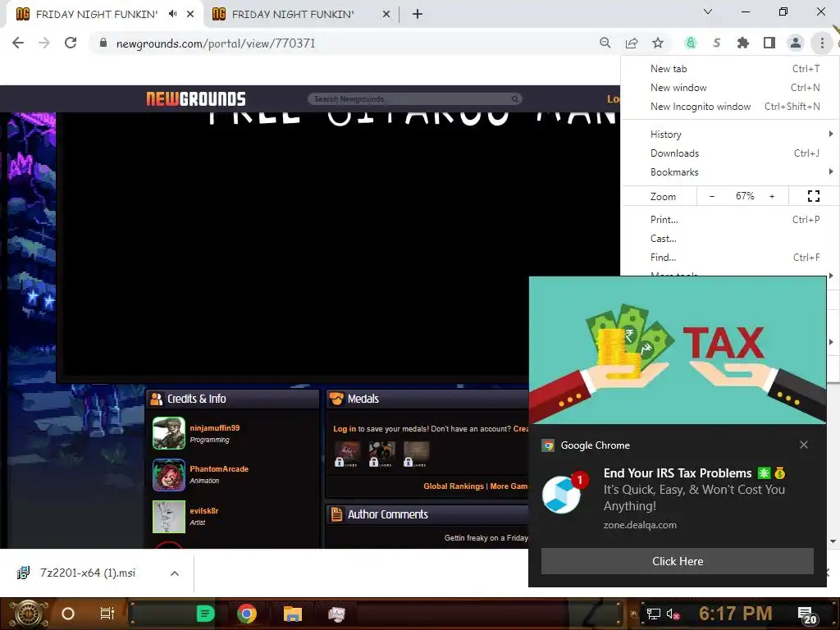This screenshot has width=840, height=630.
Task: Open ninjamuffin99 profile link
Action: (x=215, y=427)
